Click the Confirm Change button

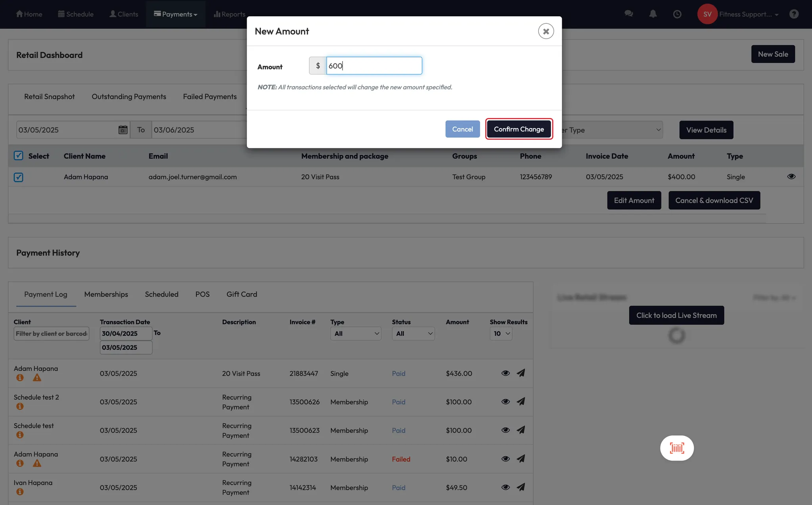[x=519, y=129]
